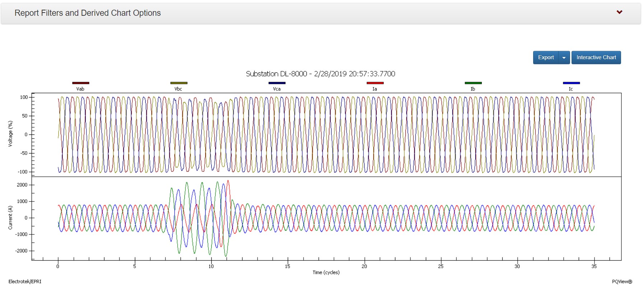Click the Time (cycles) axis label
Image resolution: width=644 pixels, height=294 pixels.
tap(326, 272)
